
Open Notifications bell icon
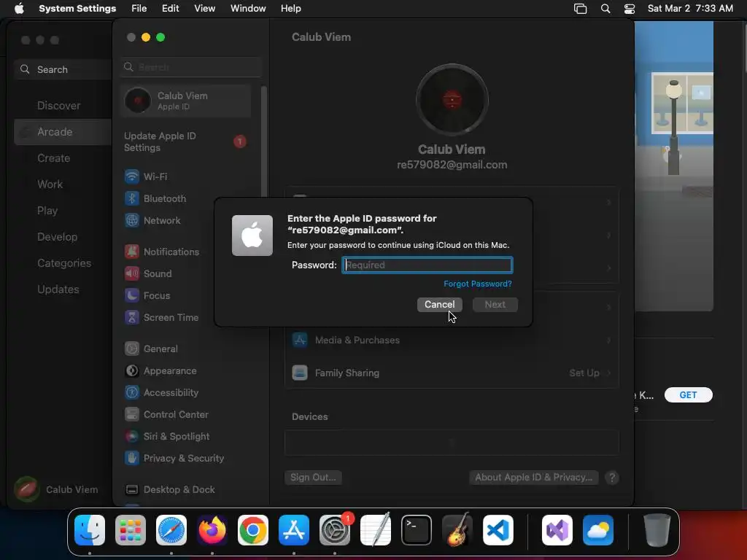(x=132, y=252)
